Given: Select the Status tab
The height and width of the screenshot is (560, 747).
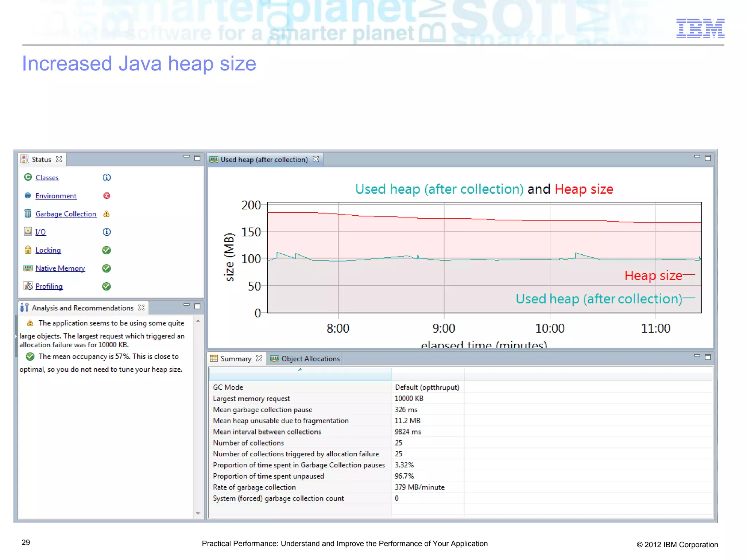Looking at the screenshot, I should pos(41,159).
